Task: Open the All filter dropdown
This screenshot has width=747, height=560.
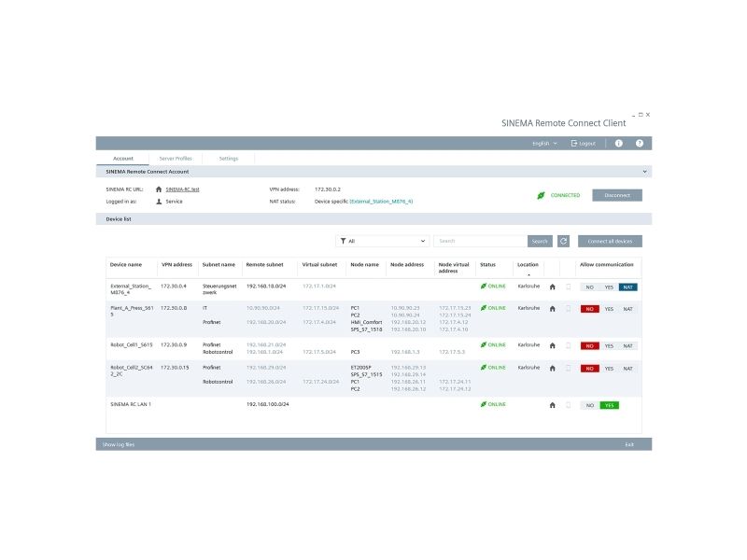Action: [x=383, y=241]
